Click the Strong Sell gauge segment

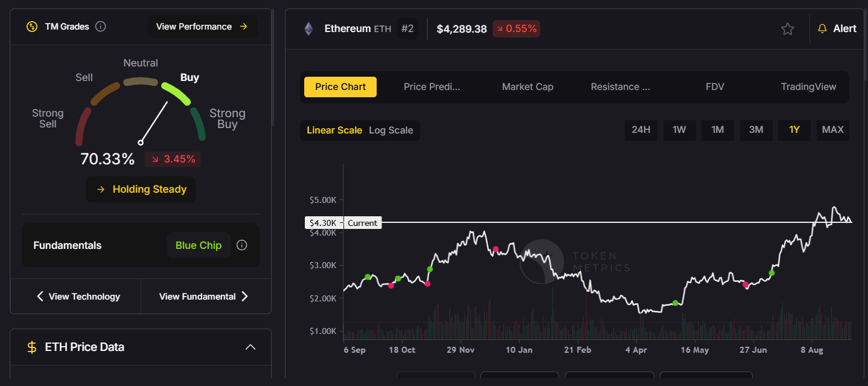pos(83,126)
